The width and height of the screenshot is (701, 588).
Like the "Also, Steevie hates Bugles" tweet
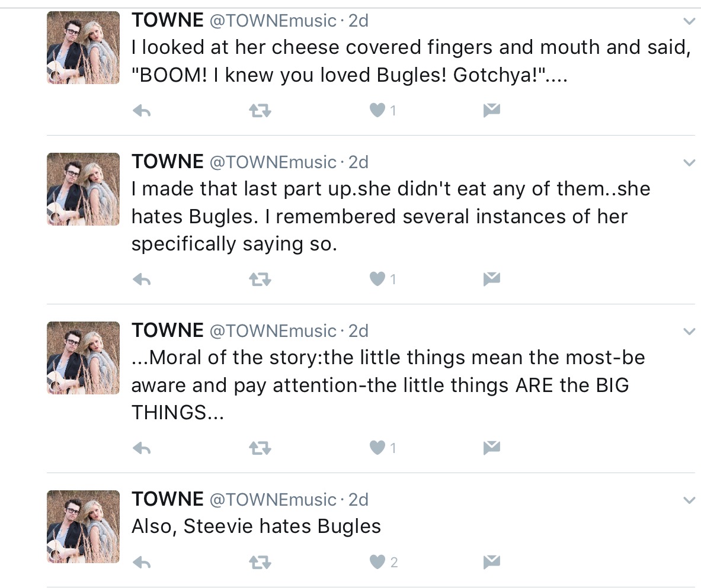point(377,562)
